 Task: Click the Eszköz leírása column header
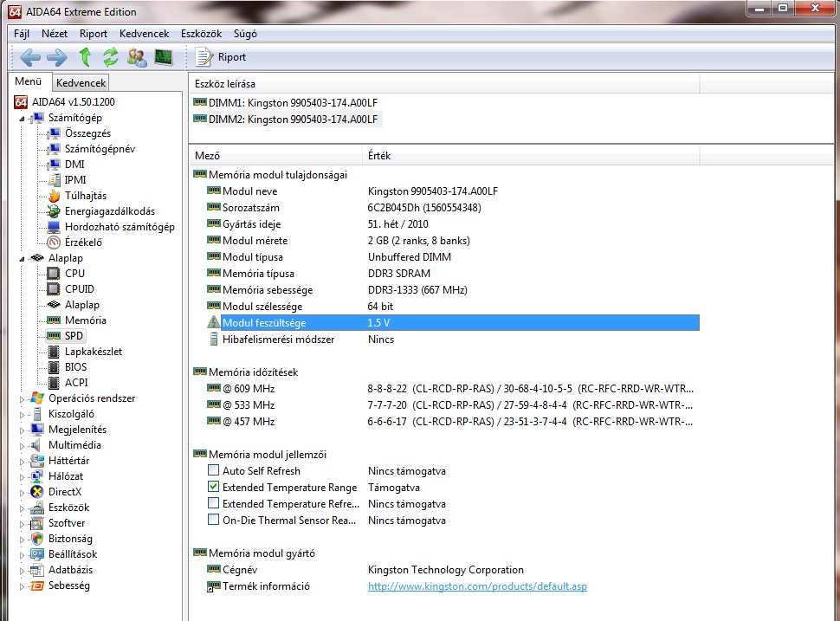click(444, 84)
